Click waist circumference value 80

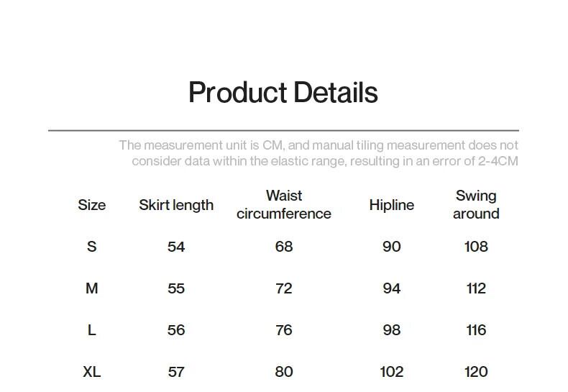pos(284,372)
